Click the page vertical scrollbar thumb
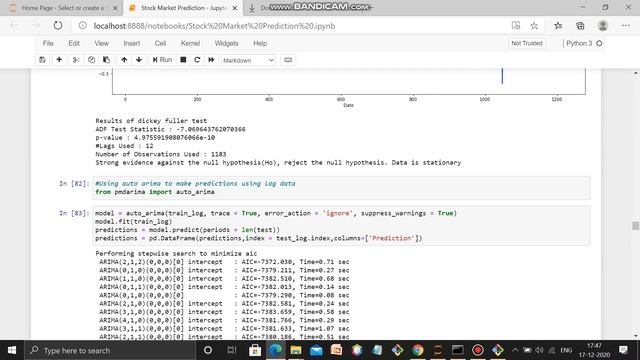Screen dimensions: 640x360 coord(635,226)
